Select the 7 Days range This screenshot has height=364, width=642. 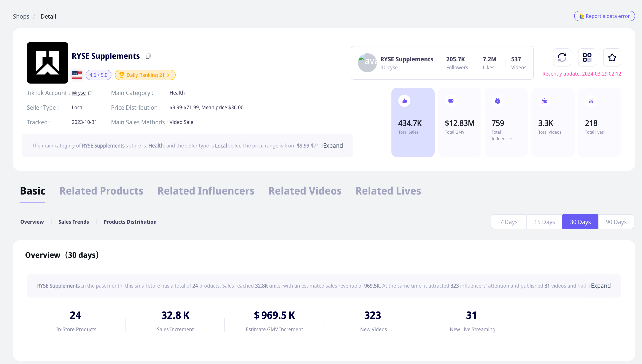point(509,222)
